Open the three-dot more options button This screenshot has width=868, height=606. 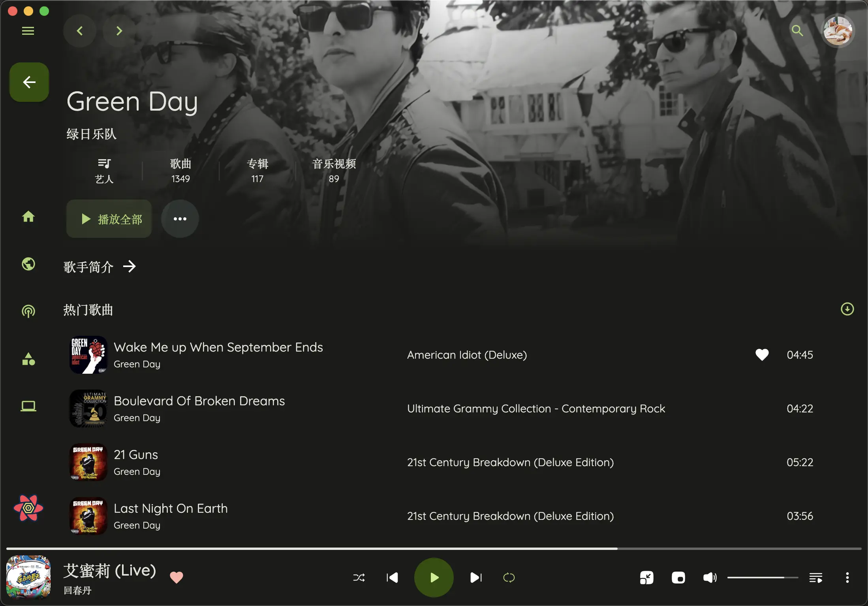point(180,219)
